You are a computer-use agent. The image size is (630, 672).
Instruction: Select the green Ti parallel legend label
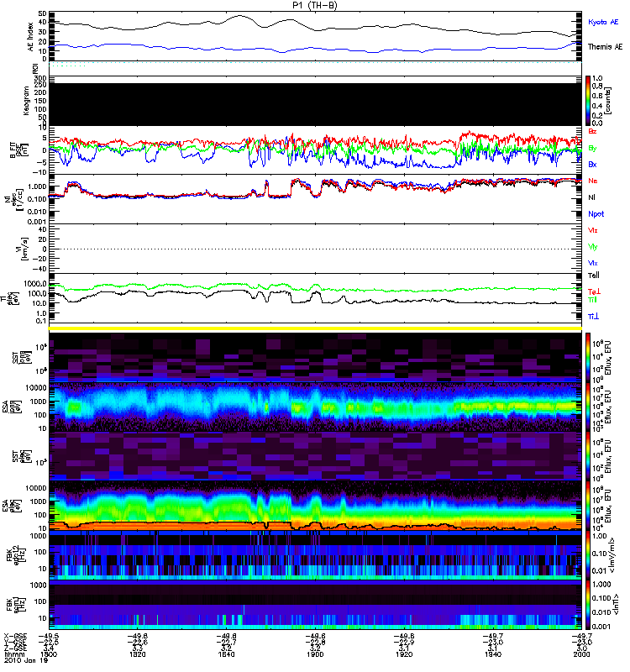[592, 300]
